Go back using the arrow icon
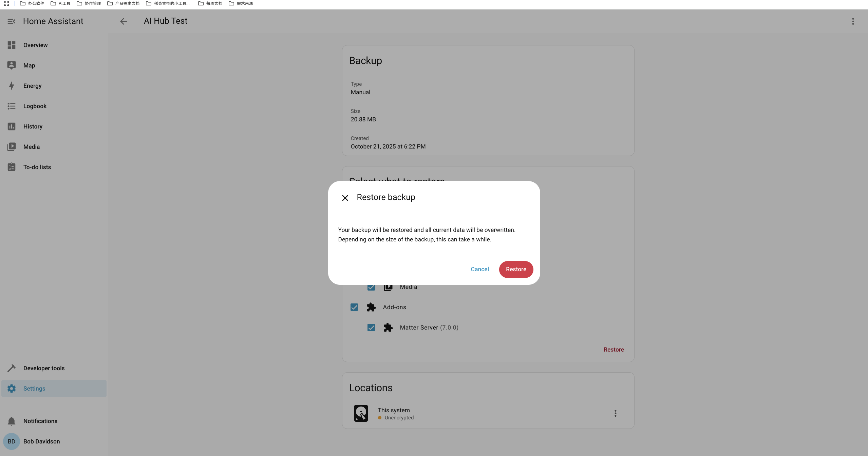Viewport: 868px width, 456px height. pyautogui.click(x=124, y=21)
